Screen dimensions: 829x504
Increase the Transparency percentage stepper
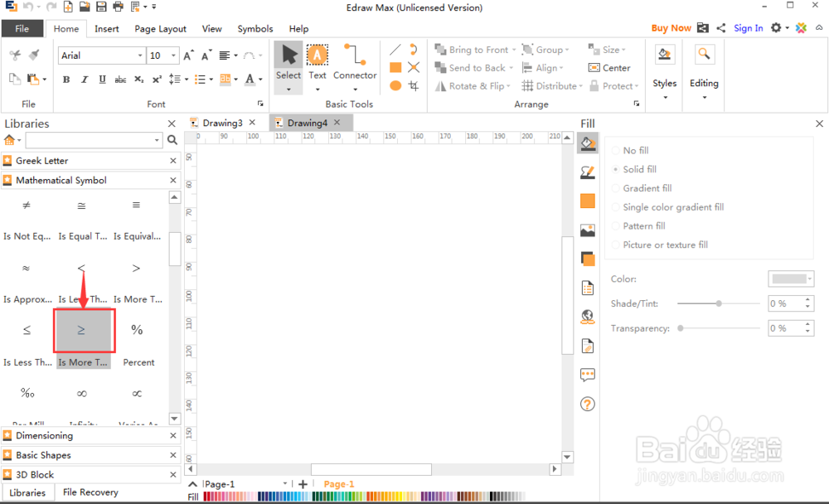[807, 325]
